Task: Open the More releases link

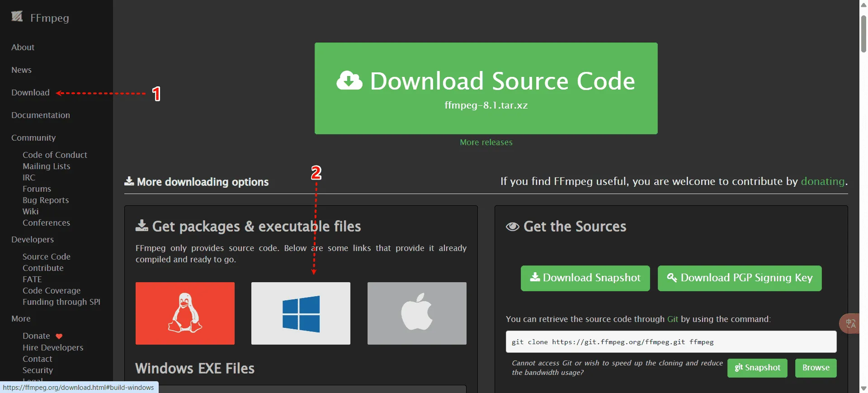Action: [486, 142]
